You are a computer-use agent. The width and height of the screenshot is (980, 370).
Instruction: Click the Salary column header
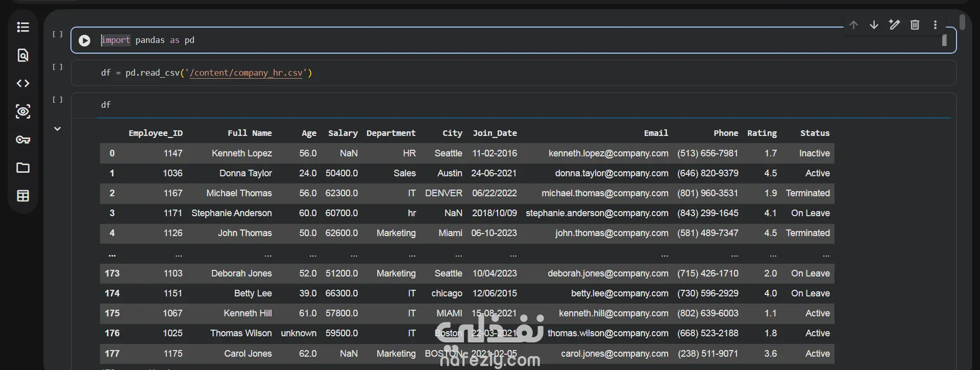(x=343, y=133)
